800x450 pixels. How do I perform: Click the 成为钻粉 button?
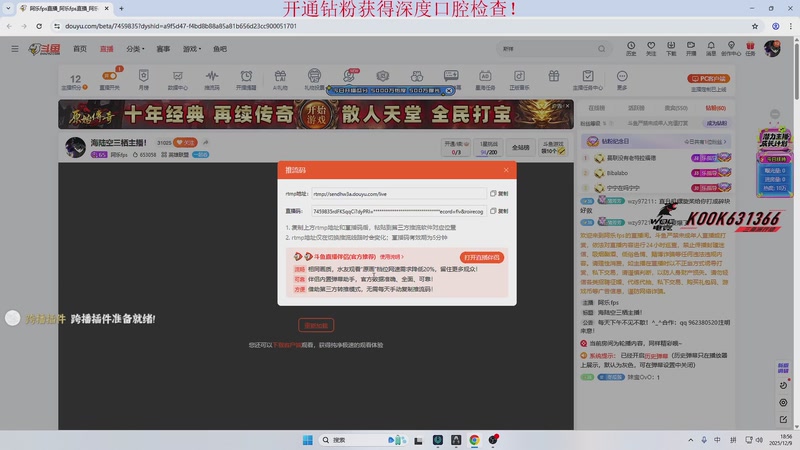[x=716, y=123]
